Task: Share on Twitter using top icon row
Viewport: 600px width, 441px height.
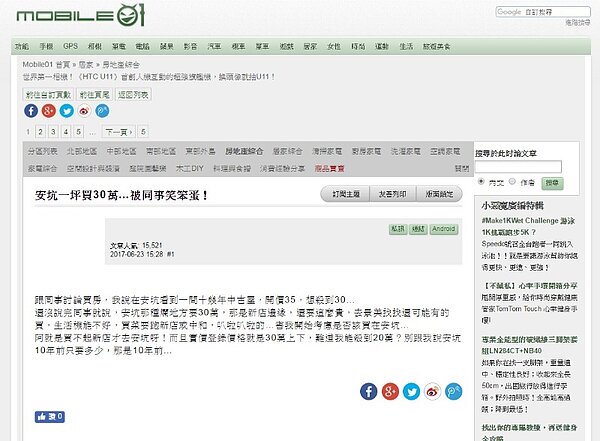Action: point(67,111)
